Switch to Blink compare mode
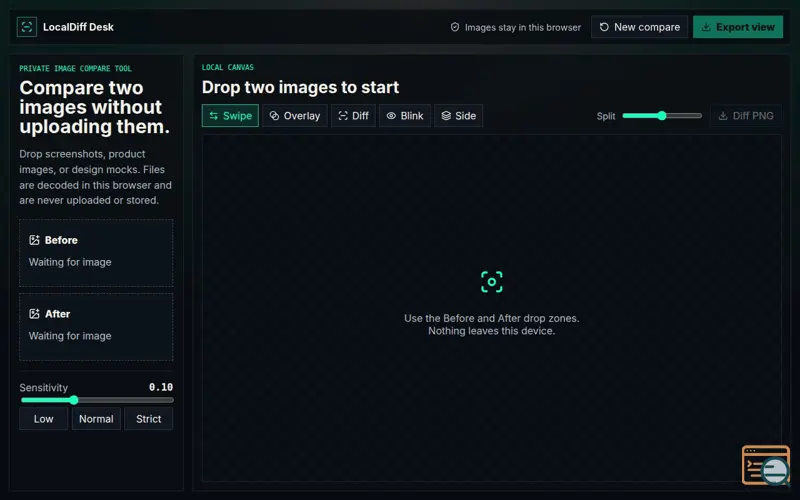Screen dimensions: 800x500 point(405,116)
